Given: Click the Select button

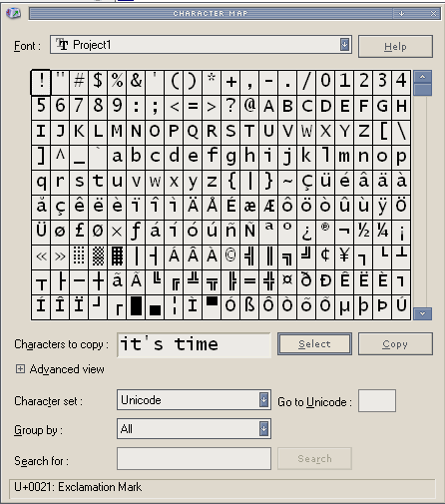Looking at the screenshot, I should click(x=314, y=344).
